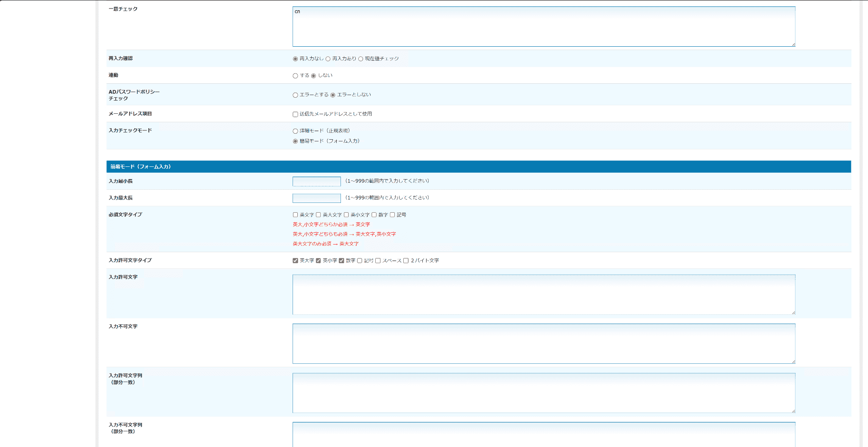Image resolution: width=868 pixels, height=447 pixels.
Task: Check 英大文字 under 必須文字タイプ
Action: [318, 215]
